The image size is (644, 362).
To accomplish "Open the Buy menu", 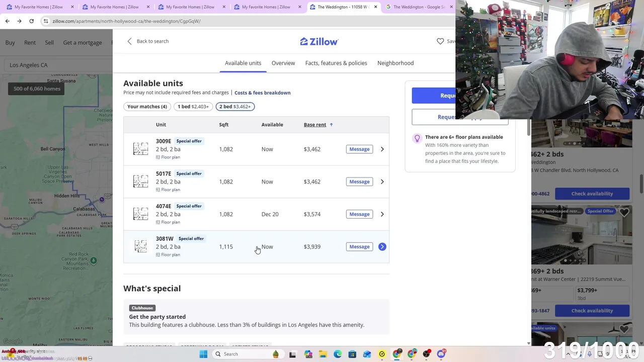I will pyautogui.click(x=10, y=43).
